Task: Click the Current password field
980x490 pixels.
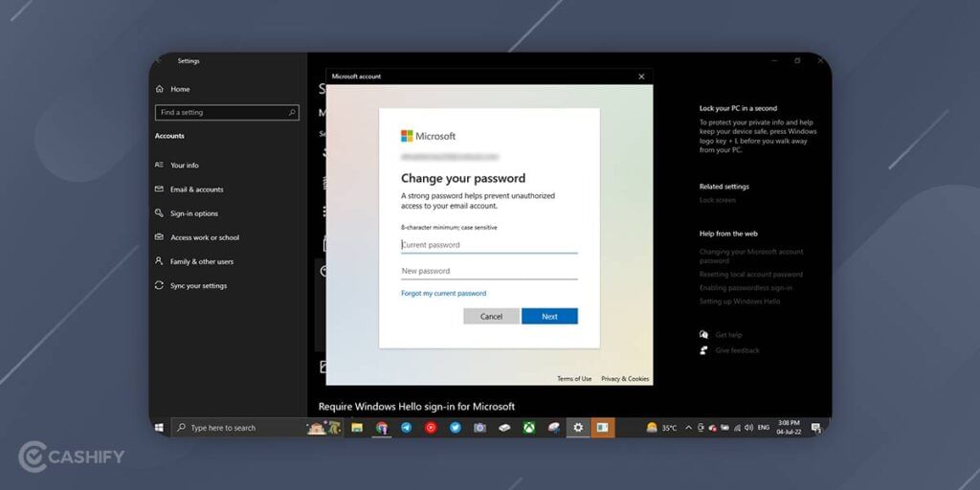Action: click(x=489, y=245)
